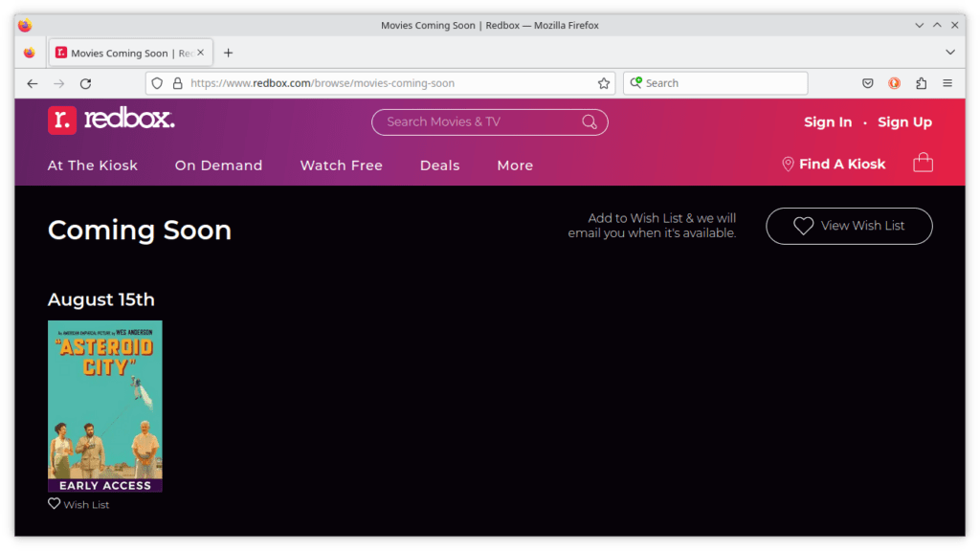This screenshot has height=551, width=980.
Task: Open the Pocket save icon
Action: (867, 83)
